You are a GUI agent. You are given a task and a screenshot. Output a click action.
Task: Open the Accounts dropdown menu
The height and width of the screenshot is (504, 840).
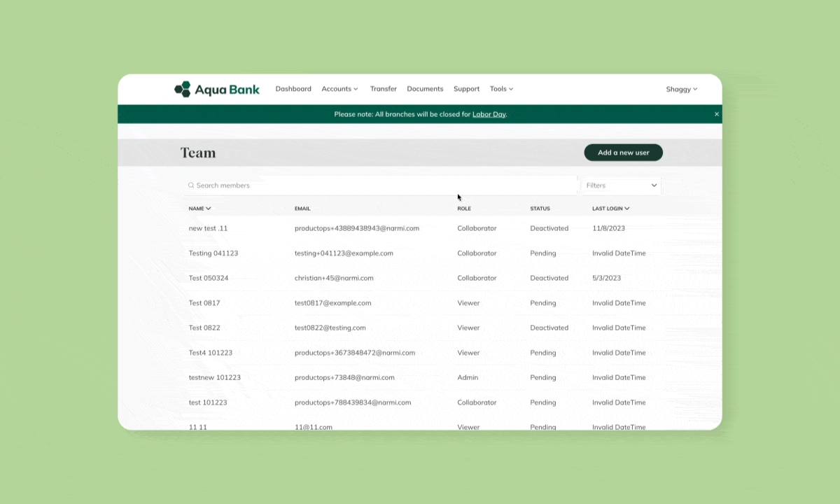[x=339, y=89]
